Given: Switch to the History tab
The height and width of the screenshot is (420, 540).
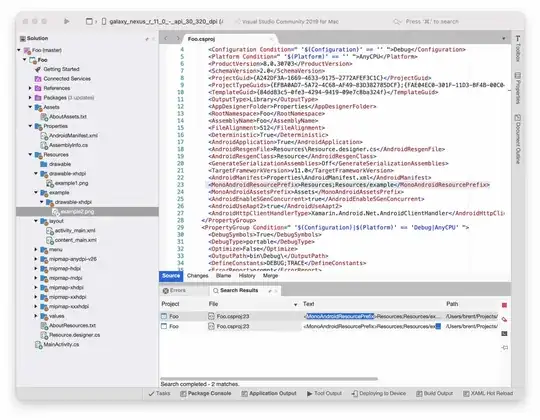Looking at the screenshot, I should pyautogui.click(x=247, y=276).
